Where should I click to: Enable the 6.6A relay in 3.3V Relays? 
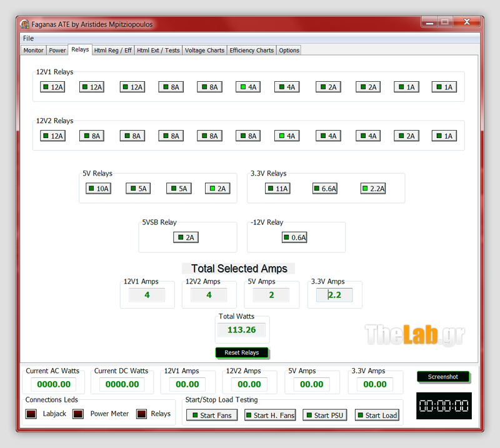324,189
